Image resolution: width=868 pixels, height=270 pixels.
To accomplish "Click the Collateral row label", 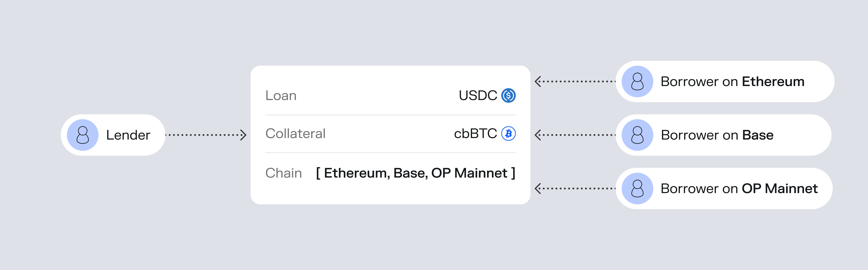I will click(295, 134).
